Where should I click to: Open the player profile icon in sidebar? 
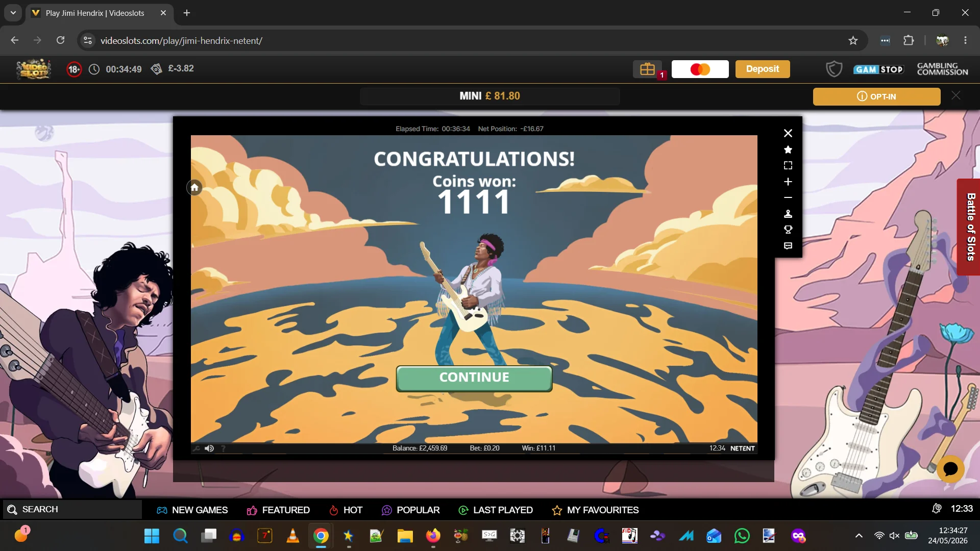point(788,214)
